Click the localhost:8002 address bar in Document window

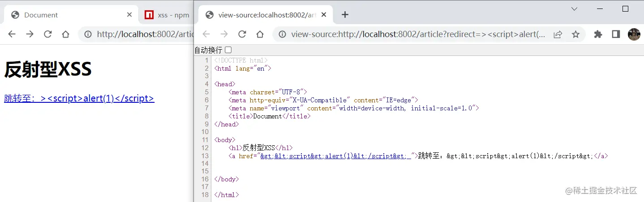point(146,34)
